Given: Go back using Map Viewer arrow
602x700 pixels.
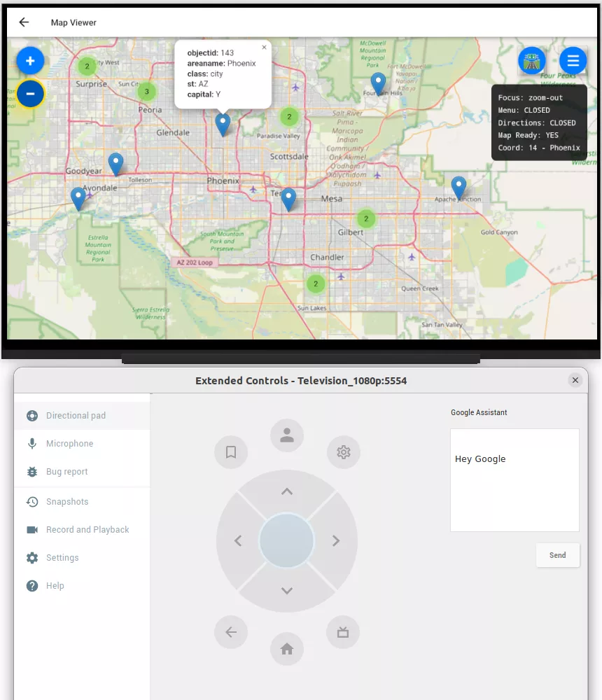Looking at the screenshot, I should [24, 22].
